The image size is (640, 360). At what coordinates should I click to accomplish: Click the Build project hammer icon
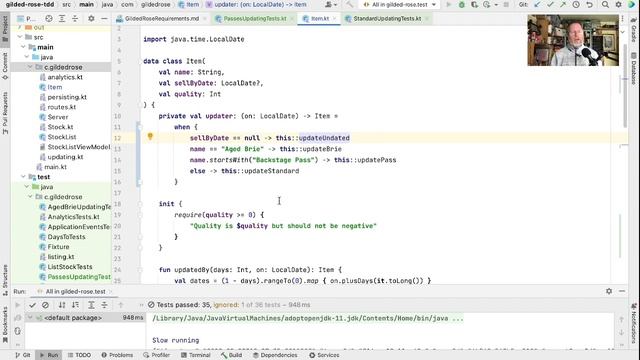[x=349, y=4]
